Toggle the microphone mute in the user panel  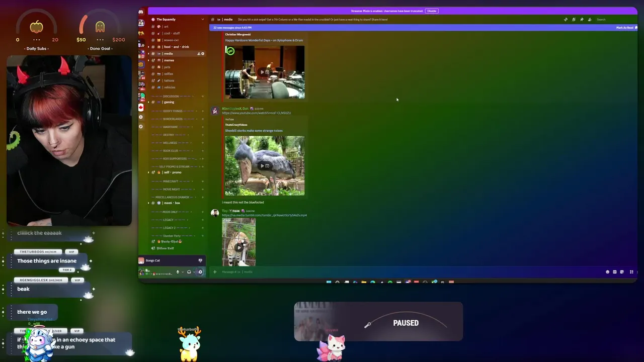[178, 272]
